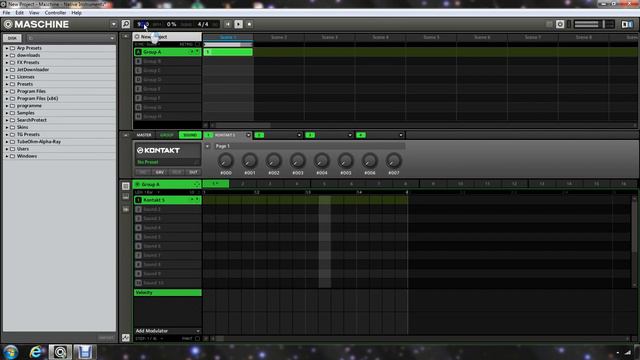Adjust the #007 knob

[393, 161]
